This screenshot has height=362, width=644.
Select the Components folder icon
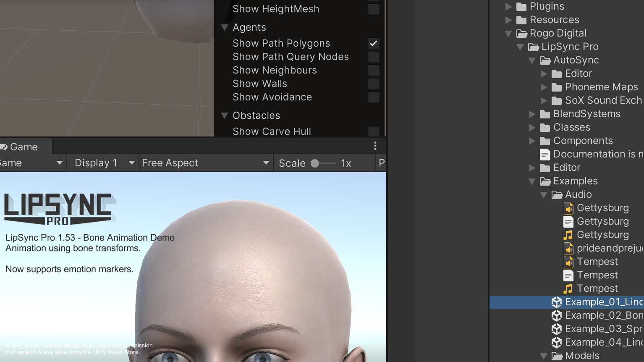coord(545,141)
